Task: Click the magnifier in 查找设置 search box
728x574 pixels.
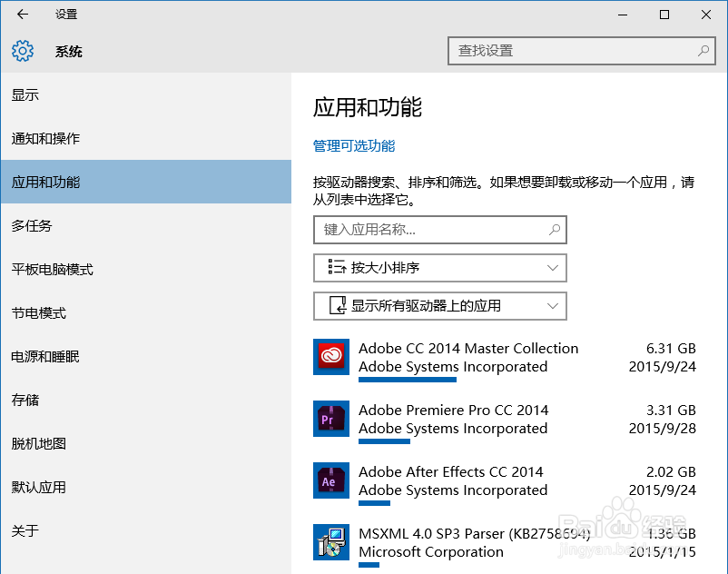Action: [703, 51]
